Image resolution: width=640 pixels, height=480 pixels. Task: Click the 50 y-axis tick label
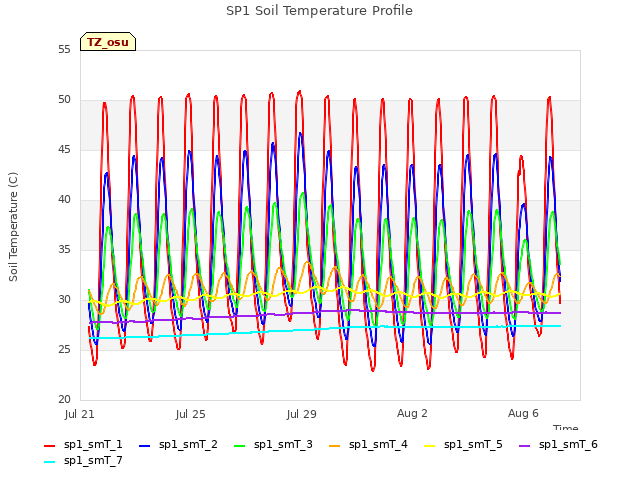point(64,100)
